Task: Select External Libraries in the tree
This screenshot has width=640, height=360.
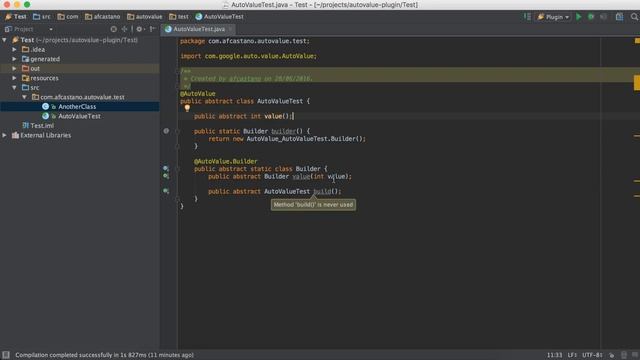Action: (80, 135)
